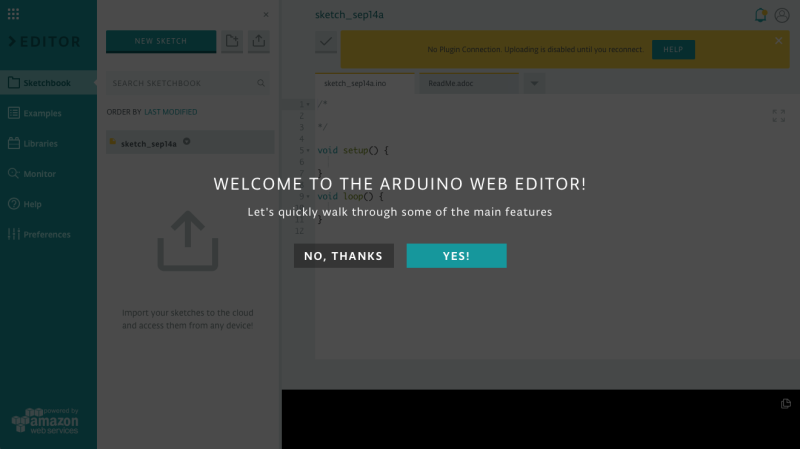Toggle fullscreen editor icon

click(779, 115)
